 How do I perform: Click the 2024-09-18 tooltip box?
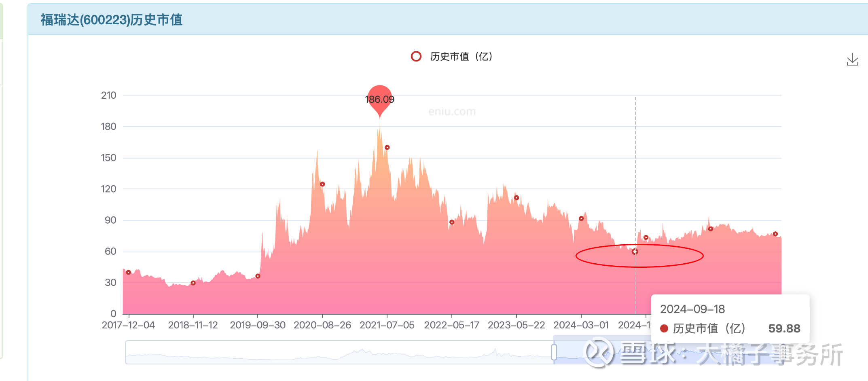pyautogui.click(x=730, y=319)
